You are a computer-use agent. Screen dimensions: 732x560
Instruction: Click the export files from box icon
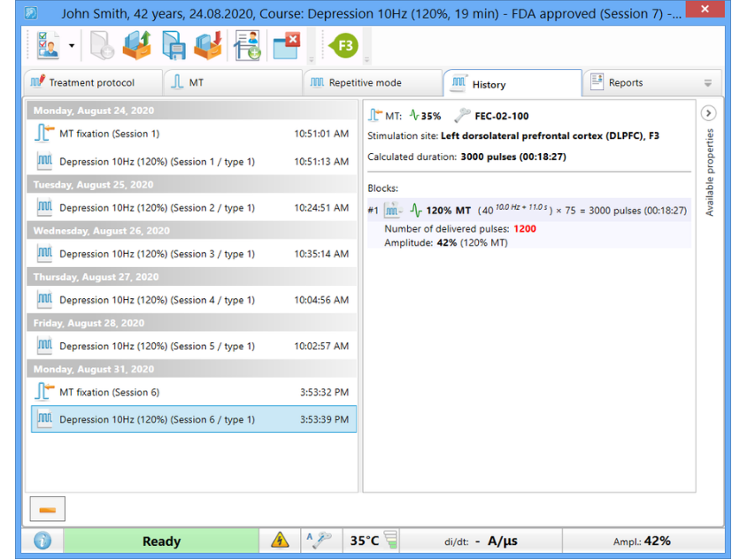tap(136, 45)
